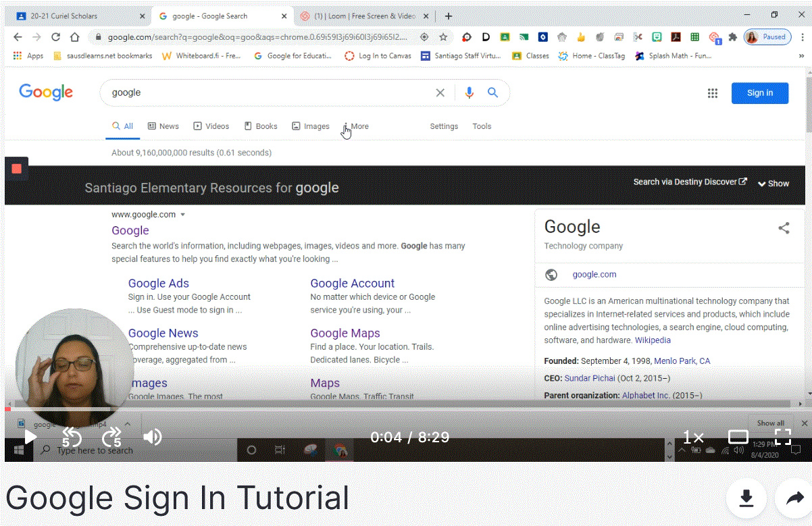
Task: Play the Loom video
Action: [30, 438]
